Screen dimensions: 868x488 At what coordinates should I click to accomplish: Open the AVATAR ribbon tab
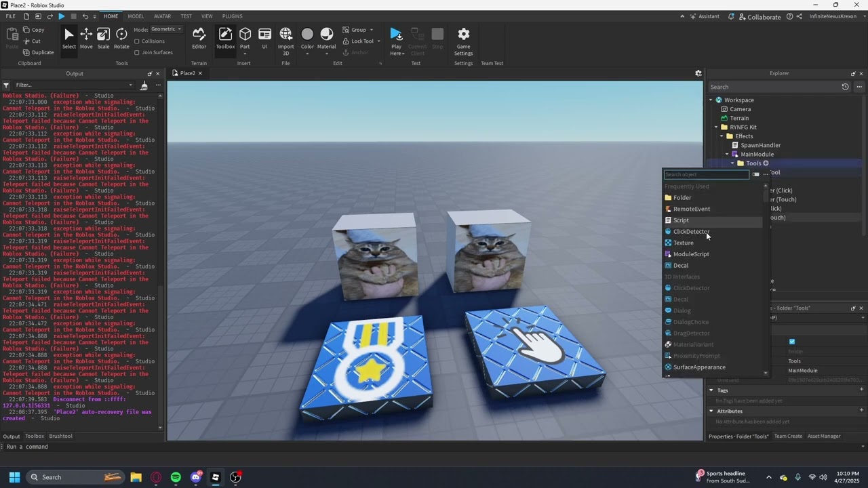[x=162, y=16]
